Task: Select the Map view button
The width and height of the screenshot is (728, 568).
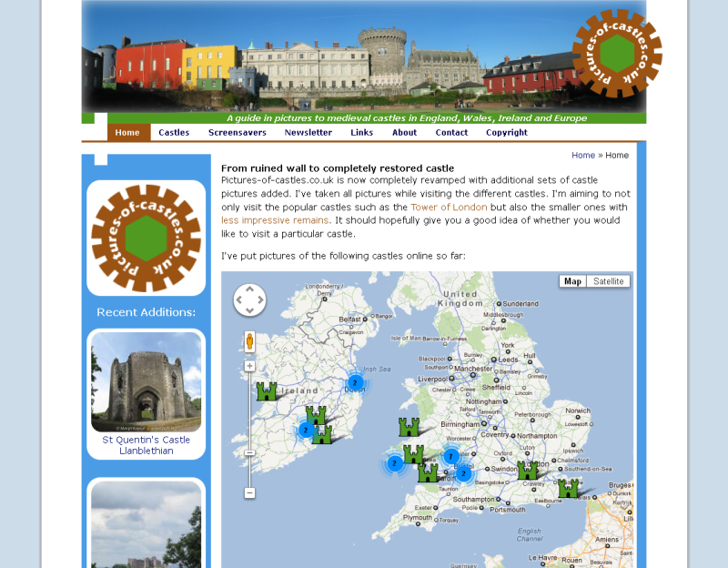Action: click(x=572, y=281)
